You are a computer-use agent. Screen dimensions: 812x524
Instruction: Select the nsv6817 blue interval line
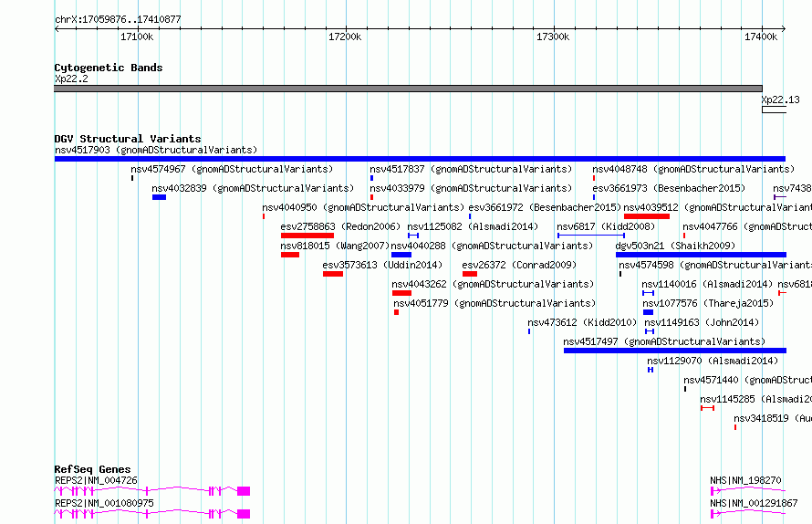591,236
